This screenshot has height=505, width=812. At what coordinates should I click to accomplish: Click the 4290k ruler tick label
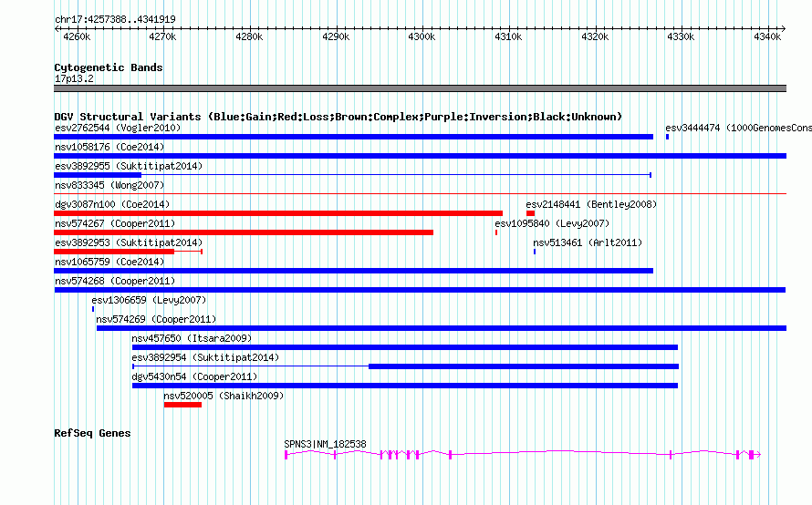click(x=336, y=36)
